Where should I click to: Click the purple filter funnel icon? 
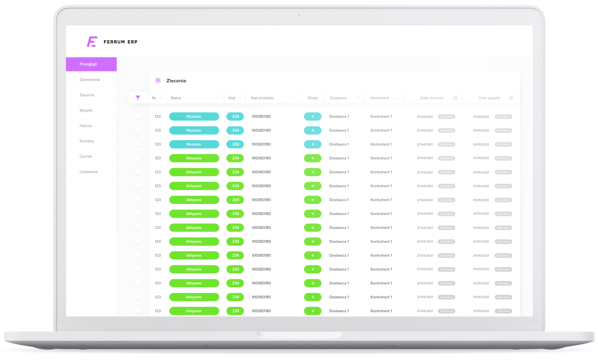pos(138,98)
